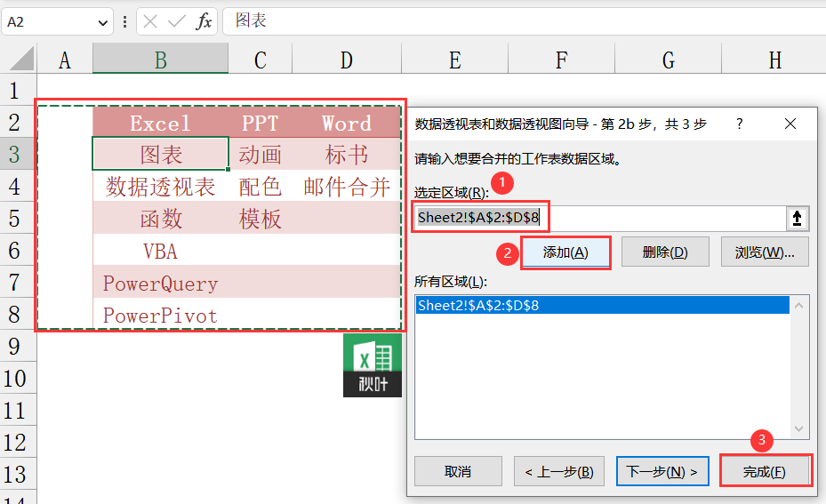The width and height of the screenshot is (826, 504).
Task: Click the 上一步(B) button
Action: coord(559,471)
